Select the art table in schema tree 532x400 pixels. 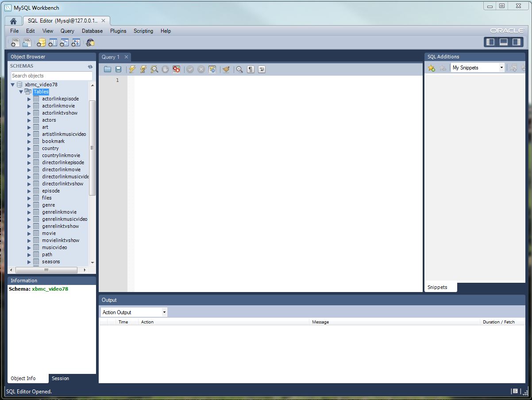(x=45, y=127)
